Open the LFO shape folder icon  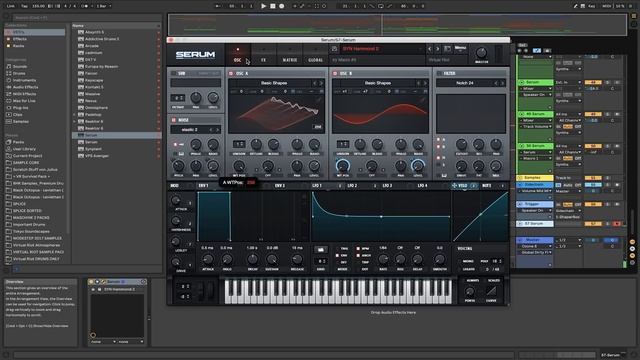pos(320,249)
